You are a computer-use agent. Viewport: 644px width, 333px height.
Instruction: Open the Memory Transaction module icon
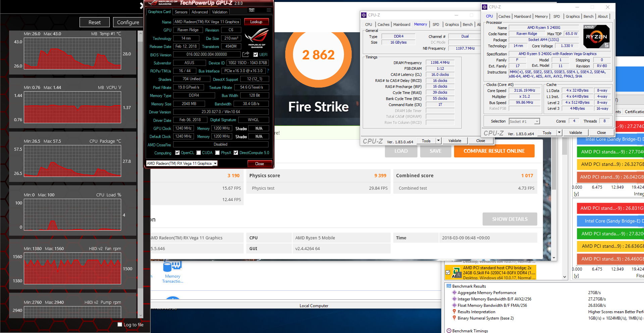pyautogui.click(x=172, y=273)
